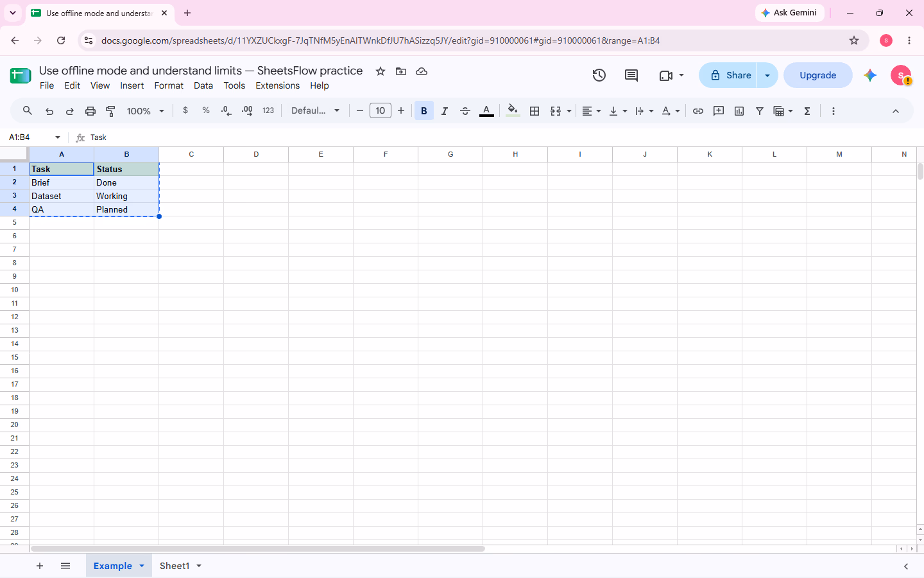The image size is (924, 578).
Task: Format cells as percent
Action: point(206,110)
